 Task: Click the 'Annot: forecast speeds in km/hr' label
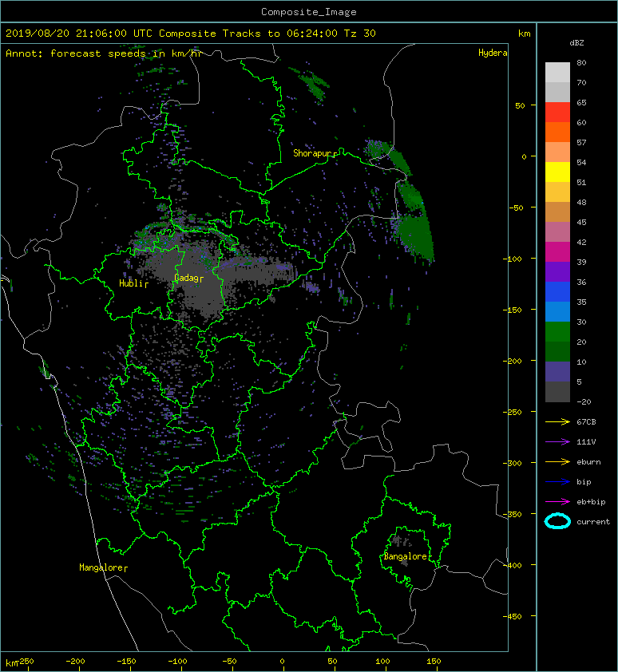pyautogui.click(x=105, y=53)
